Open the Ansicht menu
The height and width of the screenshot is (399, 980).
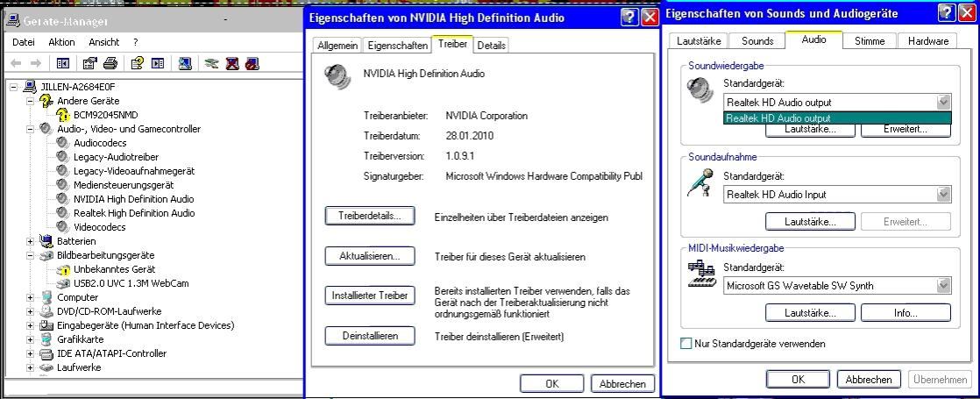[103, 42]
